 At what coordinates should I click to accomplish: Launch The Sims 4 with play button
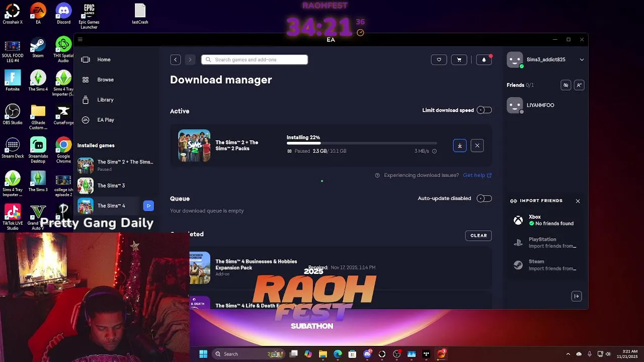point(148,206)
